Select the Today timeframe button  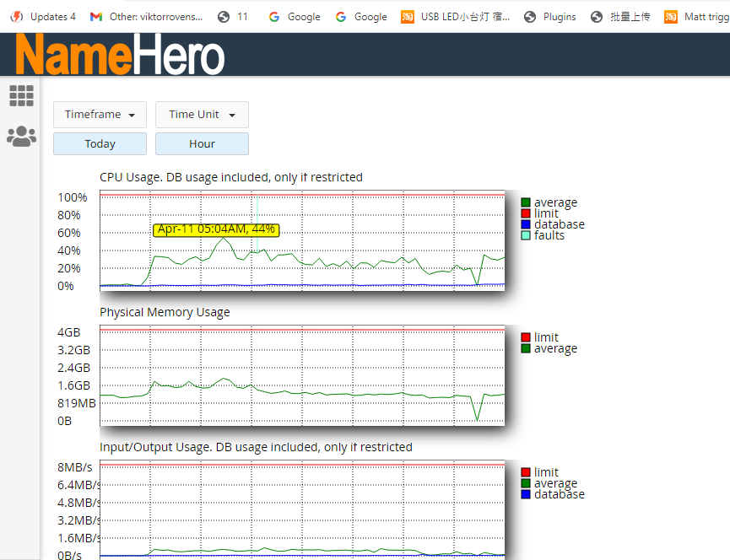(100, 144)
